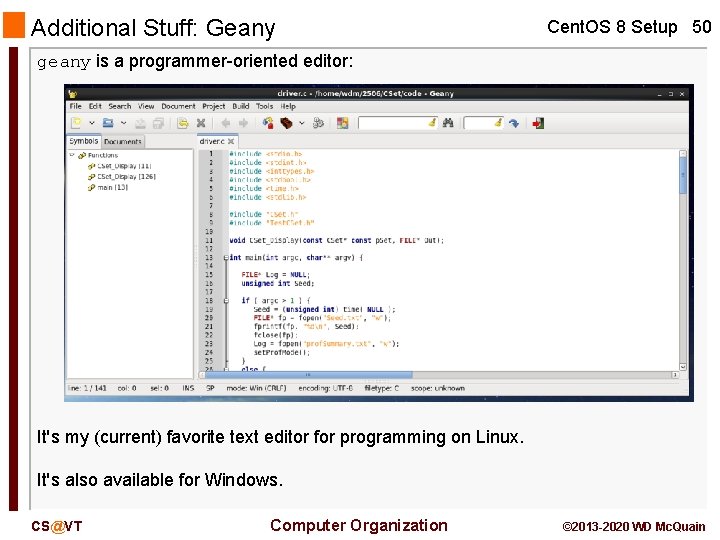This screenshot has height=540, width=720.
Task: Click the Compile toolbar icon
Action: coord(268,123)
